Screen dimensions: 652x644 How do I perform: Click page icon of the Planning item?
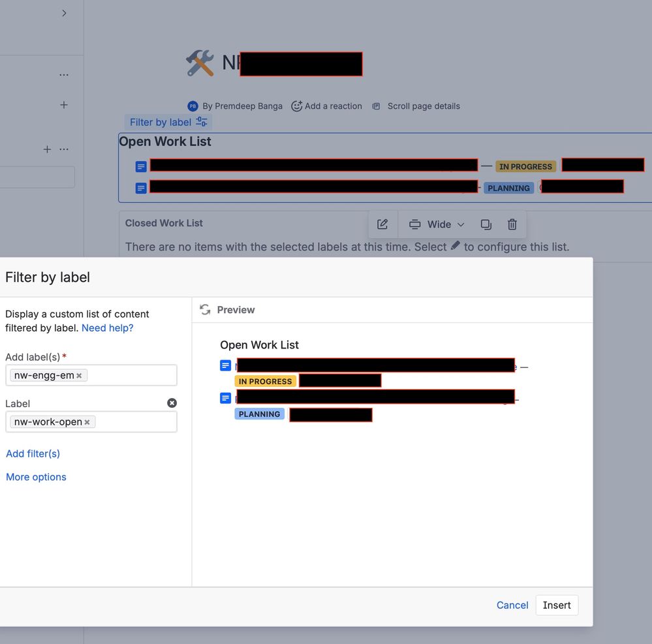tap(141, 189)
